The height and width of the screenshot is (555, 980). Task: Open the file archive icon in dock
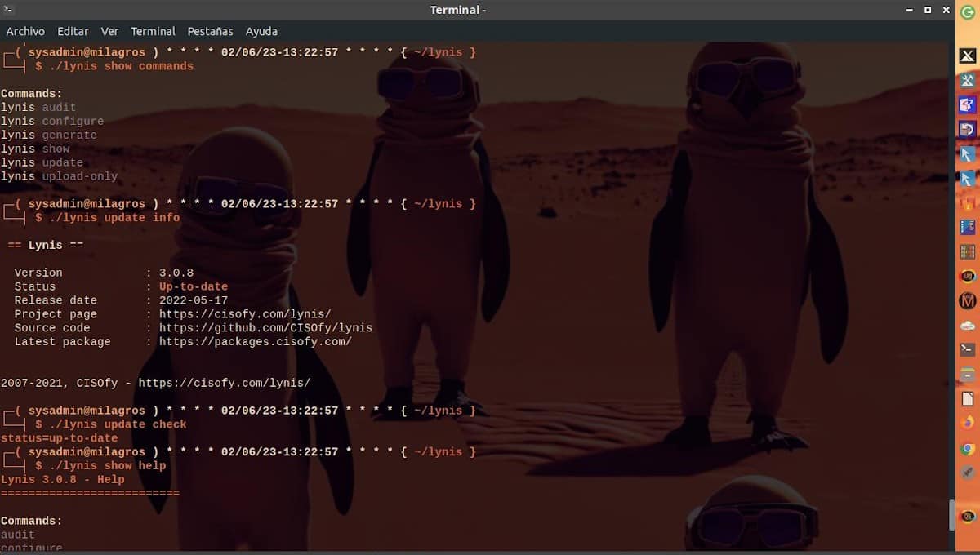968,374
